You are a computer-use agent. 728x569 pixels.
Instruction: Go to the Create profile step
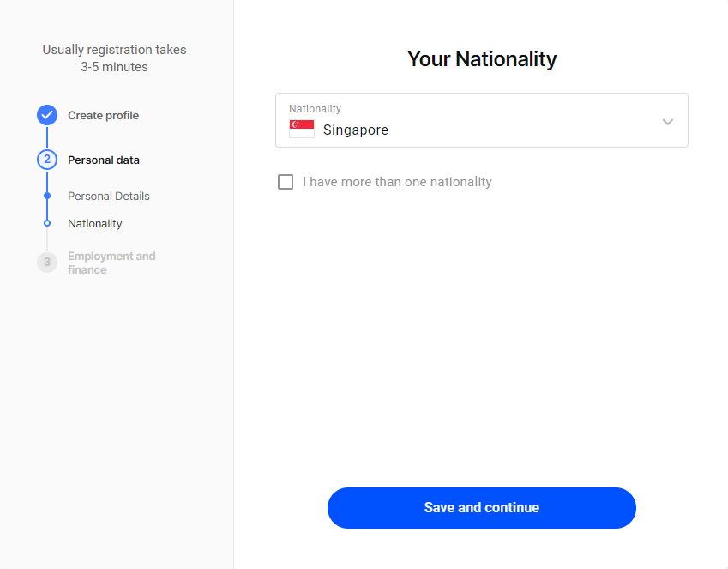point(103,115)
